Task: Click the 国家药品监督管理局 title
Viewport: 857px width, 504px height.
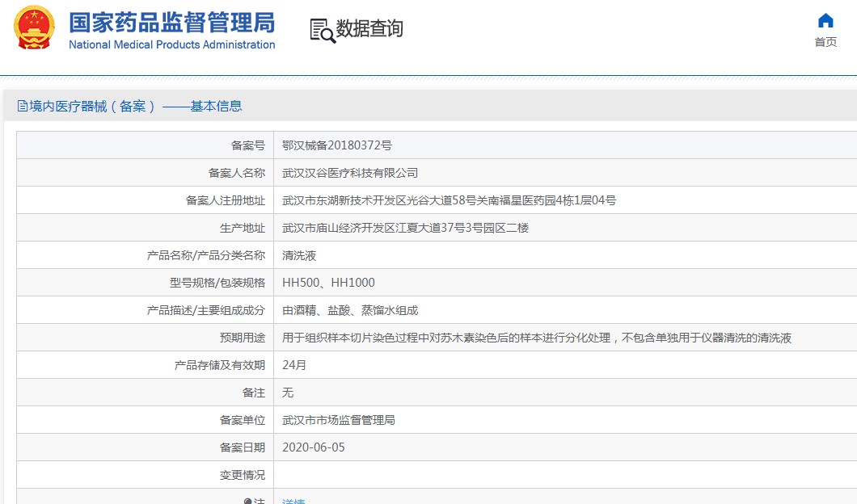Action: coord(172,23)
